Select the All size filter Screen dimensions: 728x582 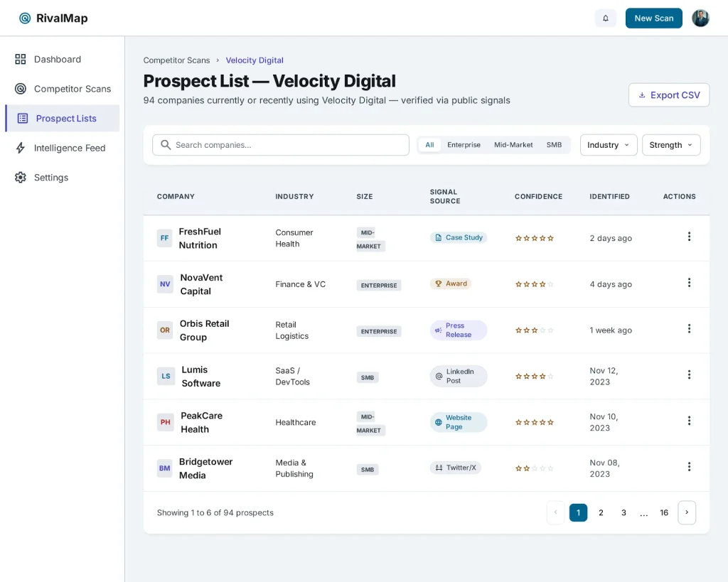tap(429, 145)
